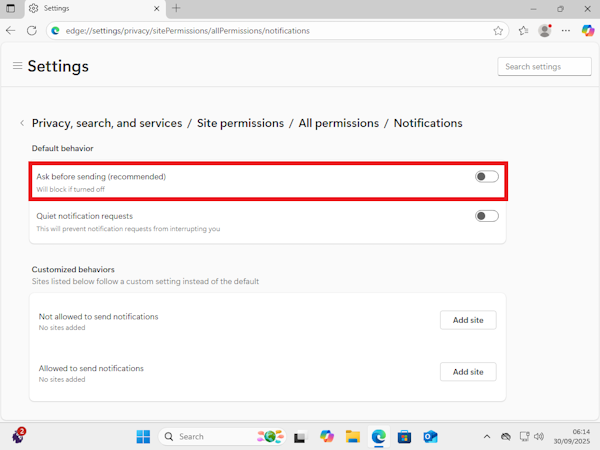This screenshot has height=450, width=600.
Task: Expand the Settings hamburger navigation menu
Action: [x=17, y=66]
